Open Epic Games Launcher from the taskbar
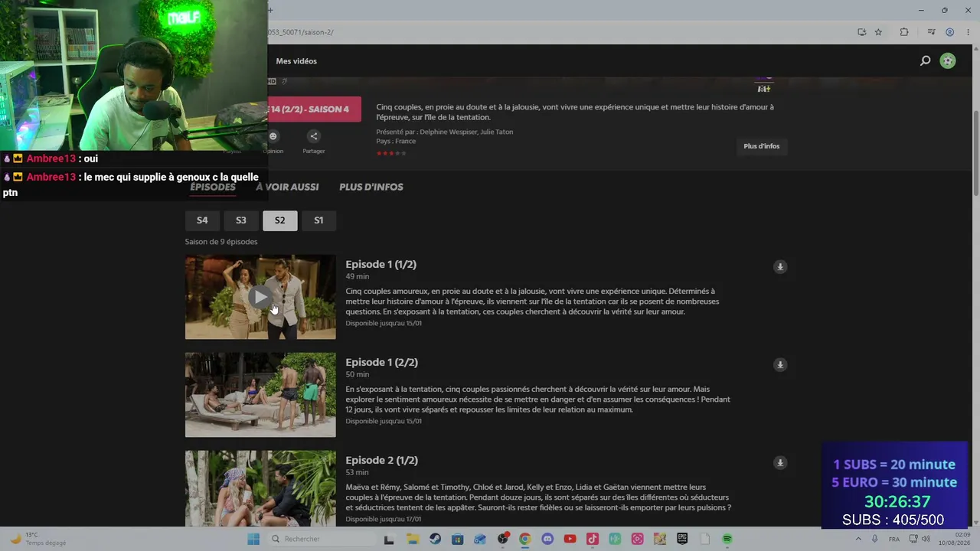Image resolution: width=980 pixels, height=551 pixels. tap(682, 539)
